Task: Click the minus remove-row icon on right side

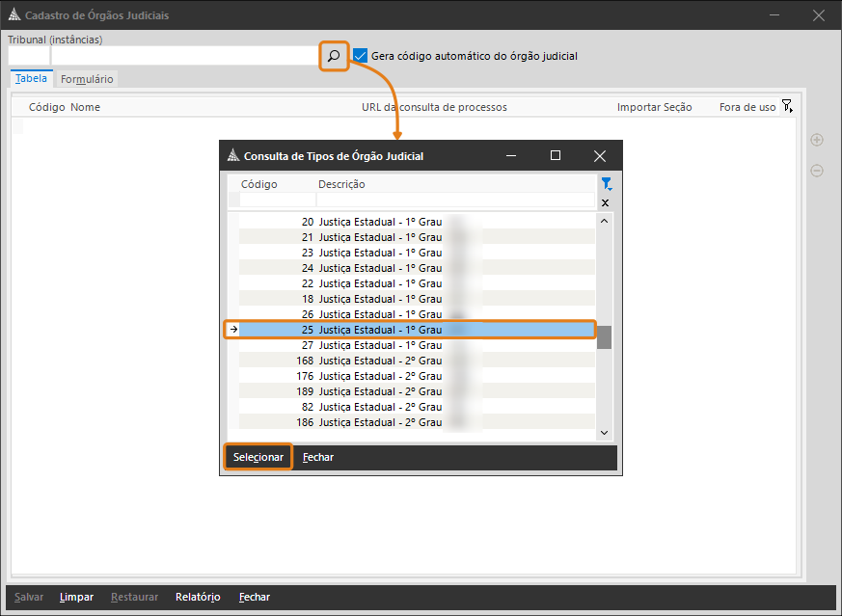Action: [817, 171]
